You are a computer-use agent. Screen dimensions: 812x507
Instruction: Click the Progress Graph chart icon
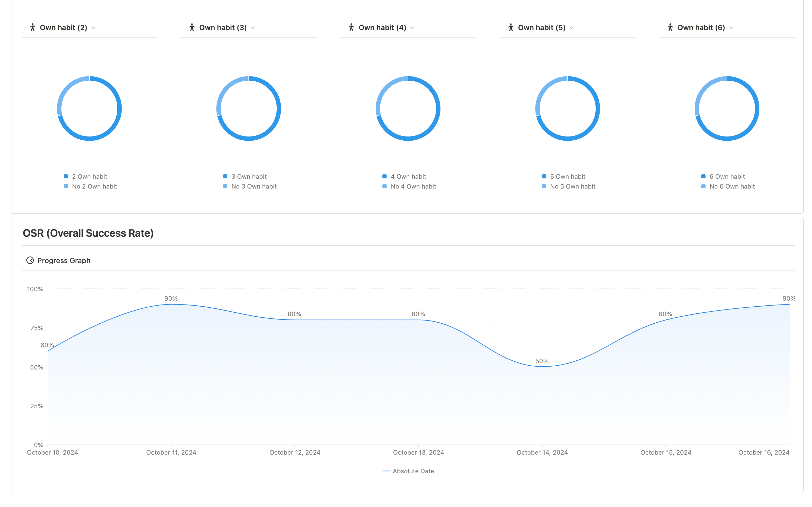pyautogui.click(x=30, y=261)
